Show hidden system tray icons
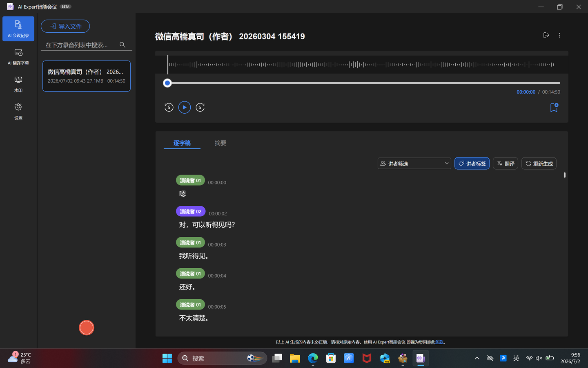 (477, 358)
